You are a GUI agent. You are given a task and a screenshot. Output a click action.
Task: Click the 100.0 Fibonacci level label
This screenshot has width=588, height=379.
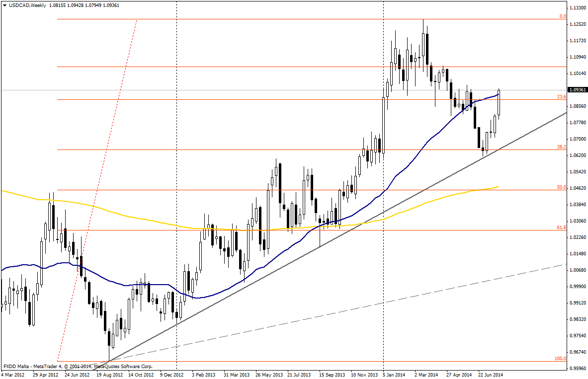560,358
